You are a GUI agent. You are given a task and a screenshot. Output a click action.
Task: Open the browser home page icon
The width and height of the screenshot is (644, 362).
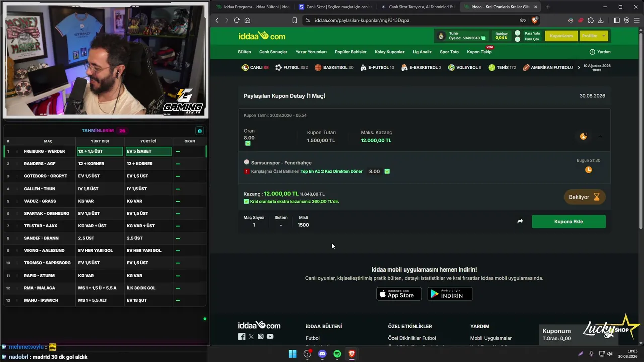247,20
